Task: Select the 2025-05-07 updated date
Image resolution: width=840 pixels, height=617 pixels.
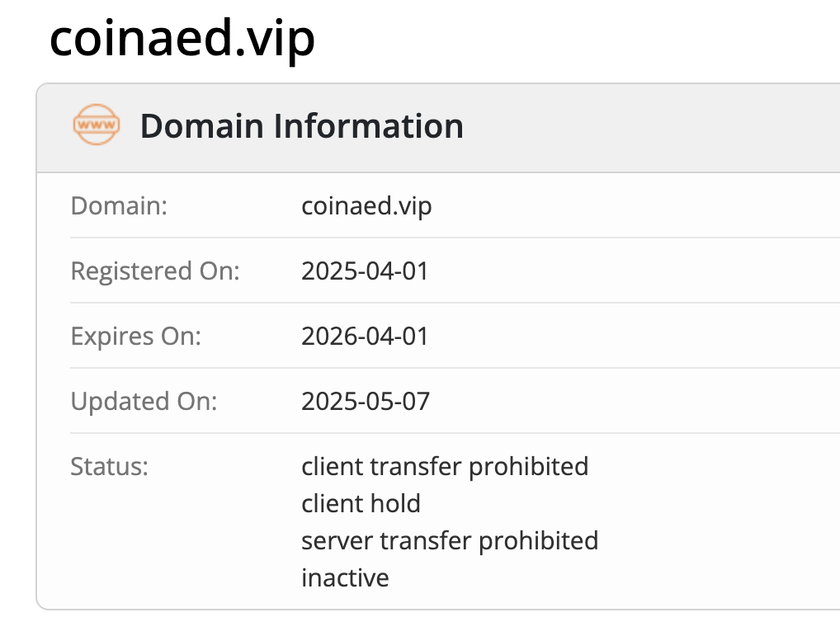Action: click(x=366, y=401)
